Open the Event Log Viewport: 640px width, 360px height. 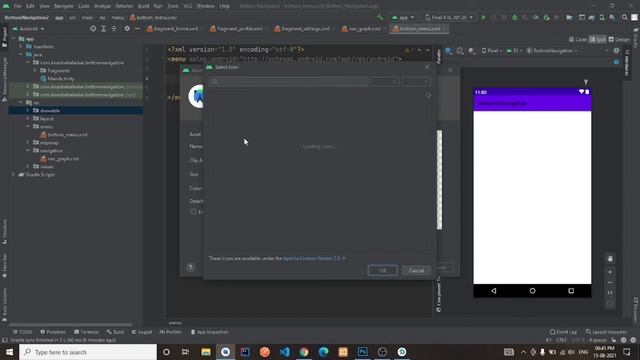click(564, 332)
